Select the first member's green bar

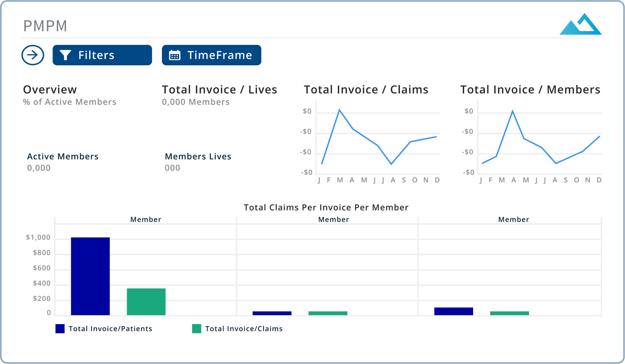click(x=146, y=302)
